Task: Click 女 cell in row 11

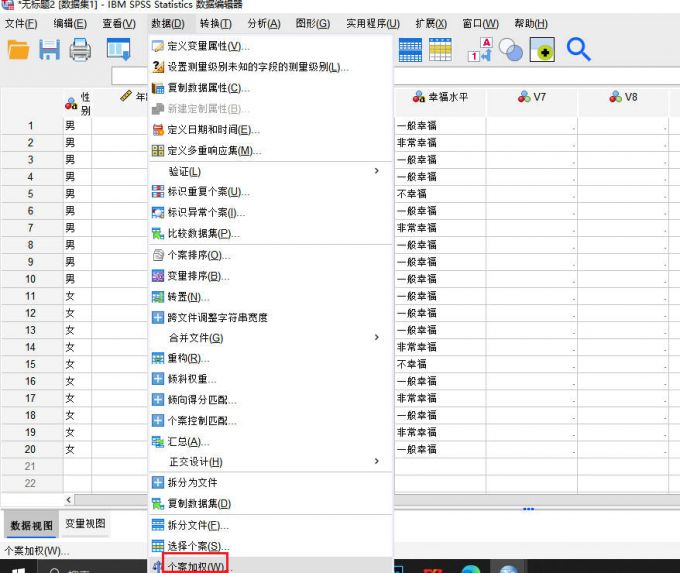Action: 78,296
